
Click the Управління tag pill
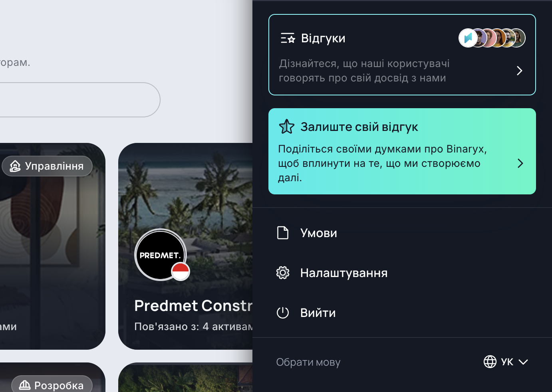47,166
